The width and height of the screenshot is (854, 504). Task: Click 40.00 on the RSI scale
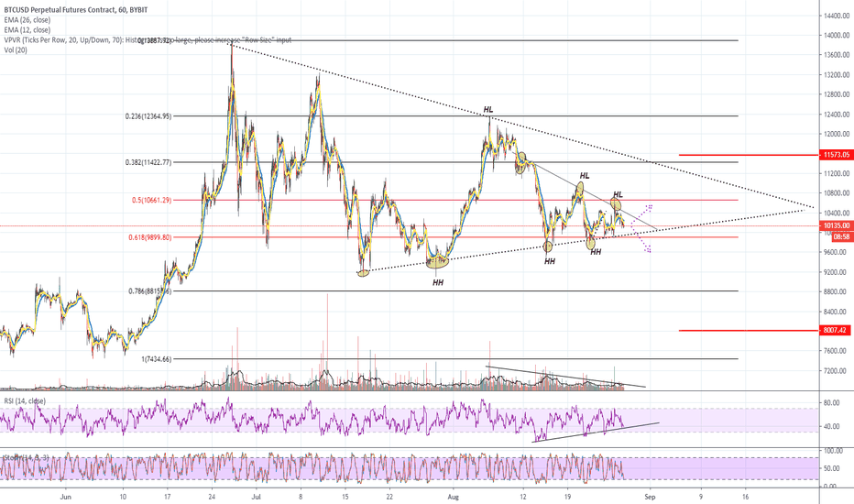click(x=832, y=427)
